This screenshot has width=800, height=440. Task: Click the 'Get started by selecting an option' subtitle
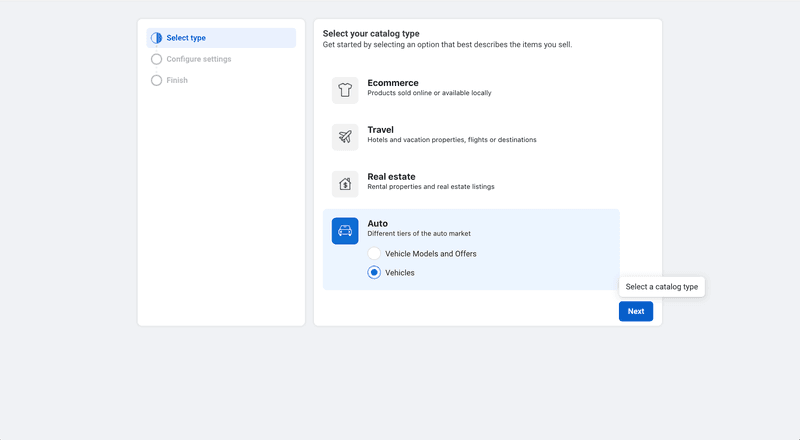click(447, 45)
